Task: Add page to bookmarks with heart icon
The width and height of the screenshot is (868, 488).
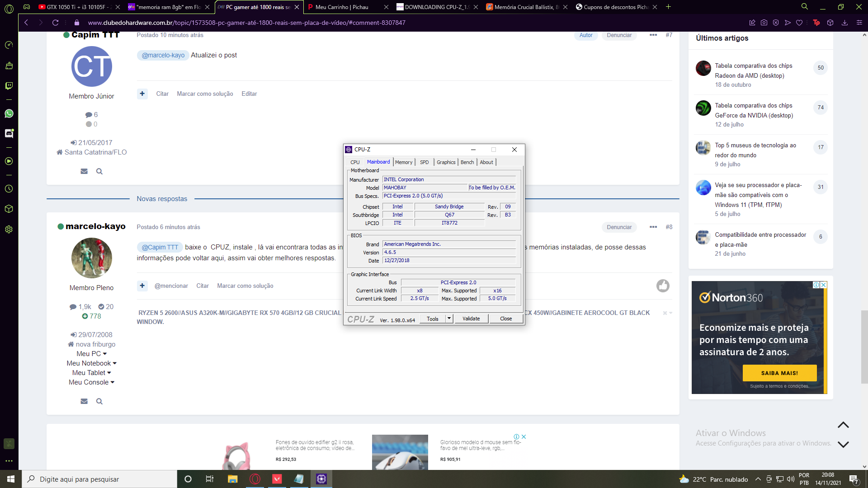Action: click(799, 23)
